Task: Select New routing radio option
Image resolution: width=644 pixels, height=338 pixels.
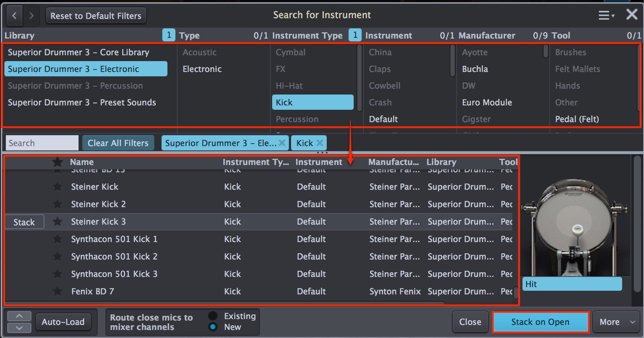Action: 213,327
